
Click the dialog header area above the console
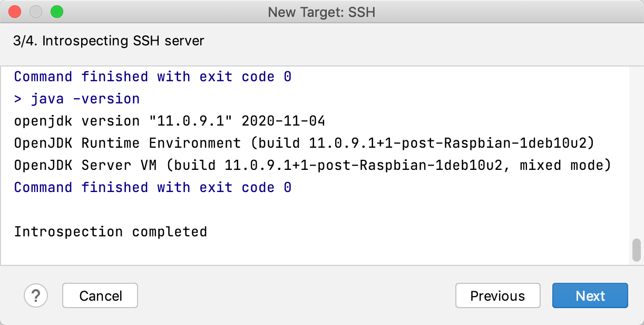(369, 41)
